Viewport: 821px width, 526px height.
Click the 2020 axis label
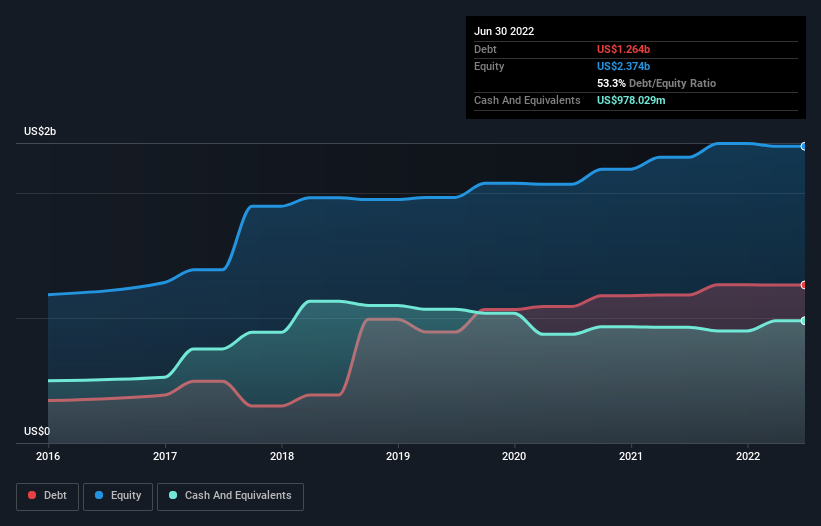pos(514,456)
